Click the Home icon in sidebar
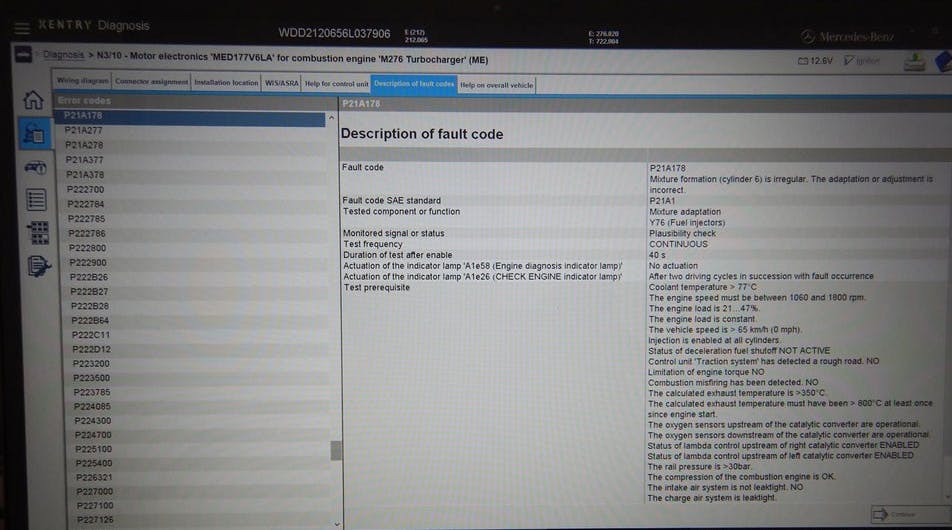 click(x=32, y=101)
